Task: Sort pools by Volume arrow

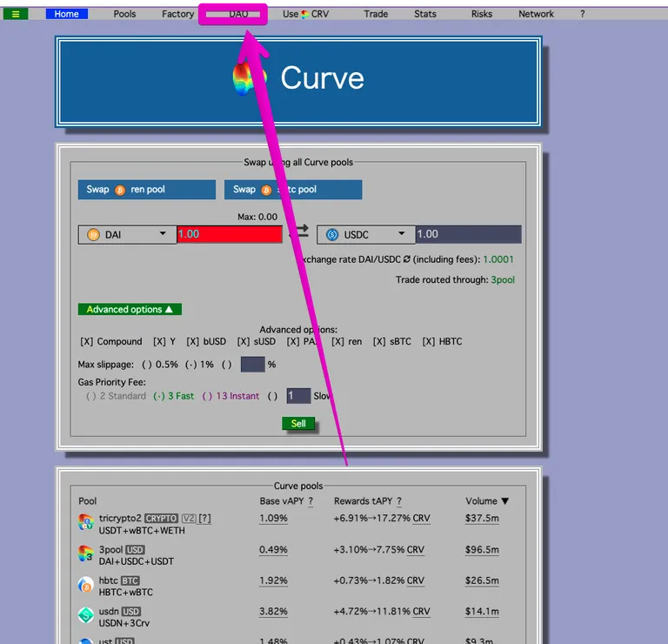Action: pyautogui.click(x=504, y=500)
